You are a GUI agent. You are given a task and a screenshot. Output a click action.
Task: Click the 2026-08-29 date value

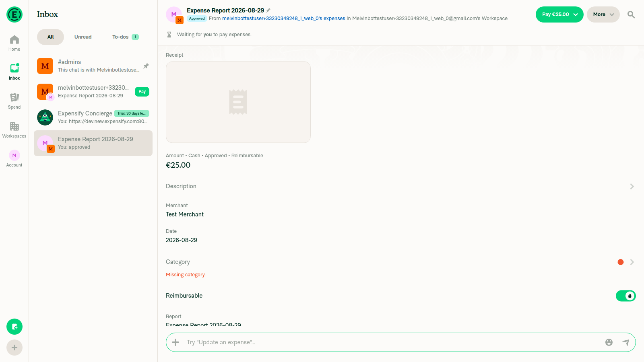pyautogui.click(x=182, y=240)
